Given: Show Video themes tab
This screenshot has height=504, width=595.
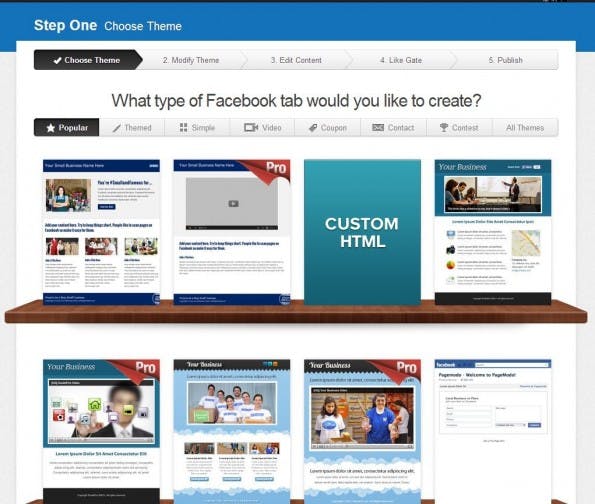Looking at the screenshot, I should tap(263, 128).
